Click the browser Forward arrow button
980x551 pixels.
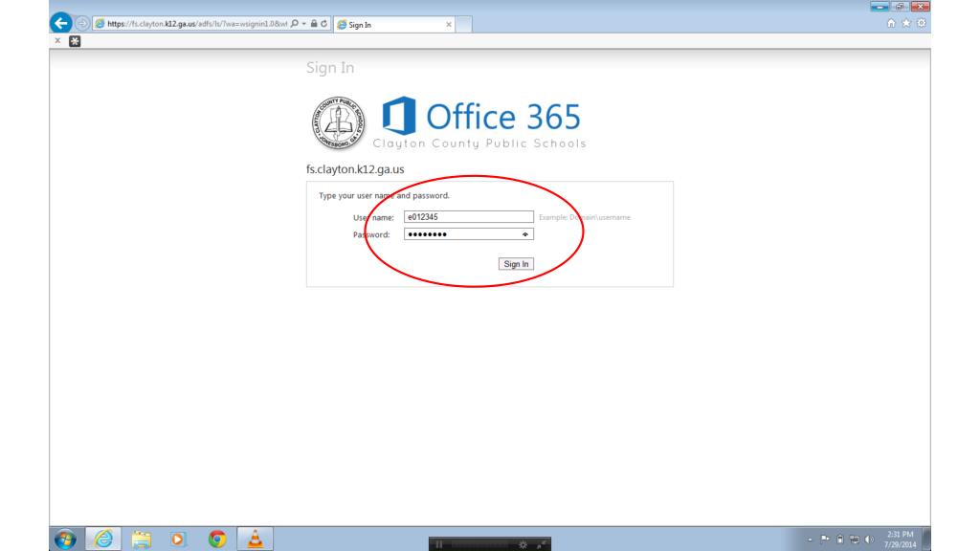coord(82,24)
